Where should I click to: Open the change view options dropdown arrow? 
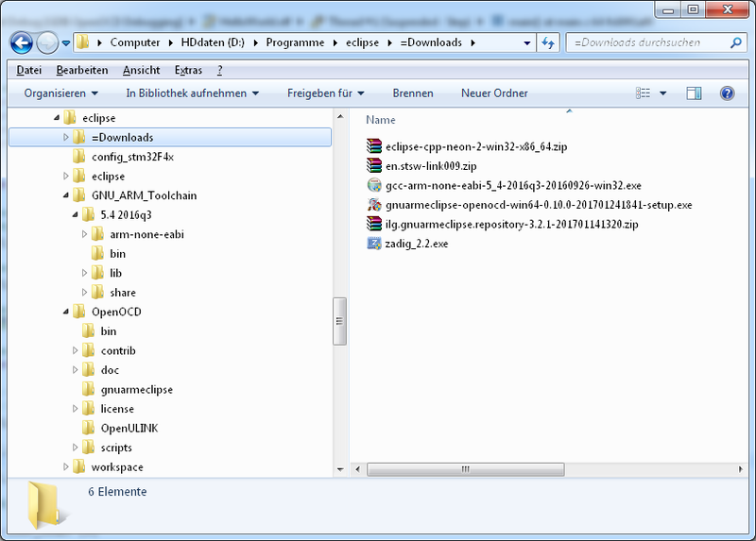[662, 93]
